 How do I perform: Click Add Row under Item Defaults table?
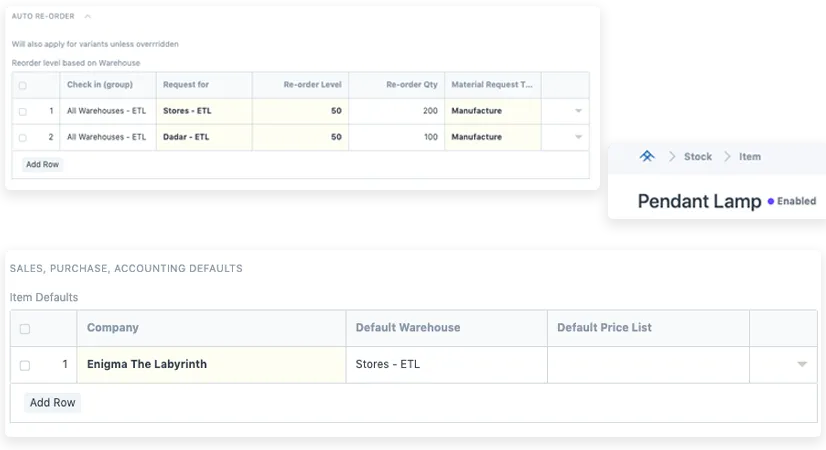52,403
